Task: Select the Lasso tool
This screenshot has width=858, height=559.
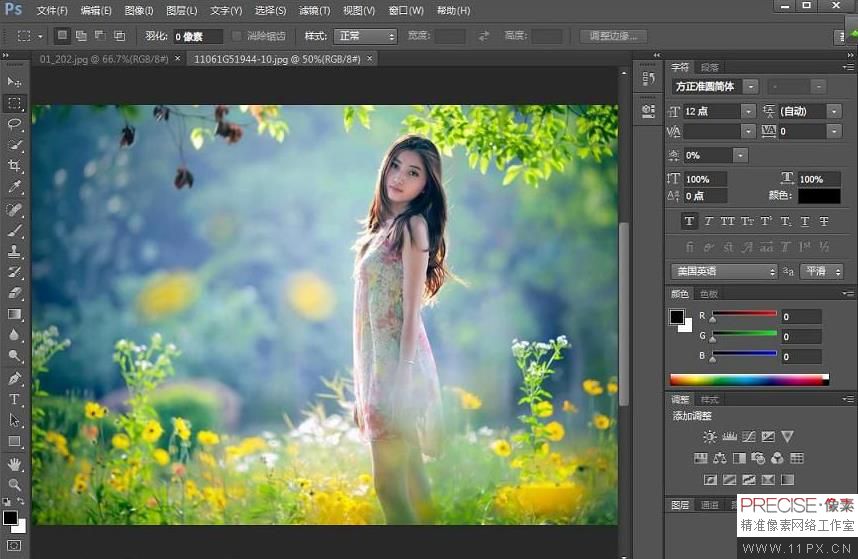Action: click(14, 124)
